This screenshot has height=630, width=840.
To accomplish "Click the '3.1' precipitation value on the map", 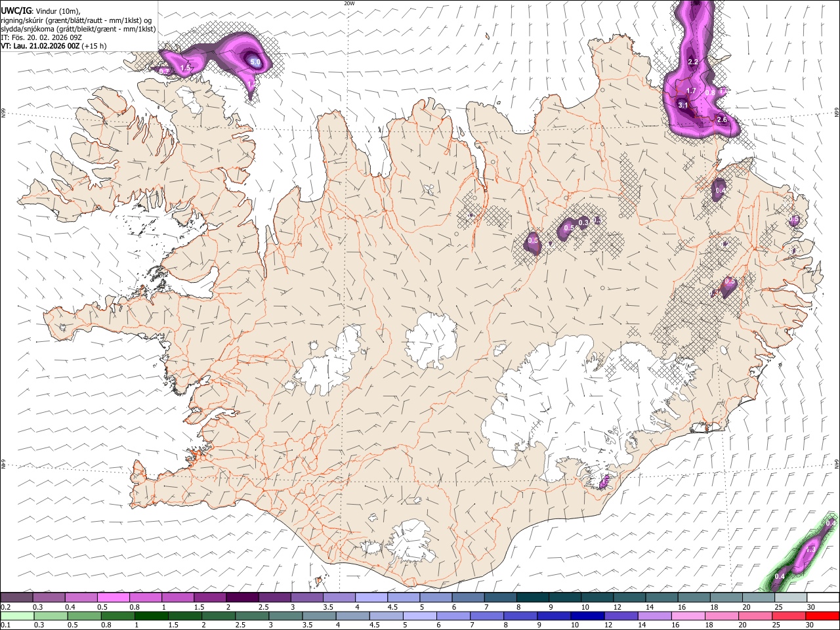I will 683,105.
